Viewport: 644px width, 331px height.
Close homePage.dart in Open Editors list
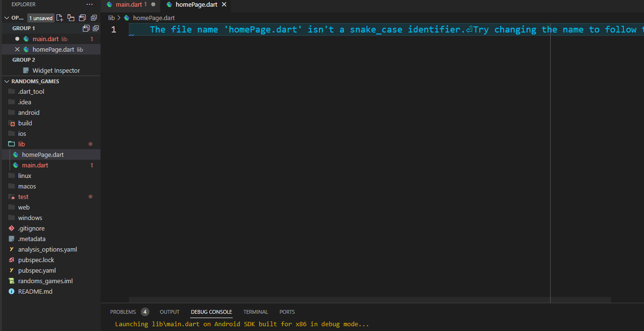click(17, 49)
